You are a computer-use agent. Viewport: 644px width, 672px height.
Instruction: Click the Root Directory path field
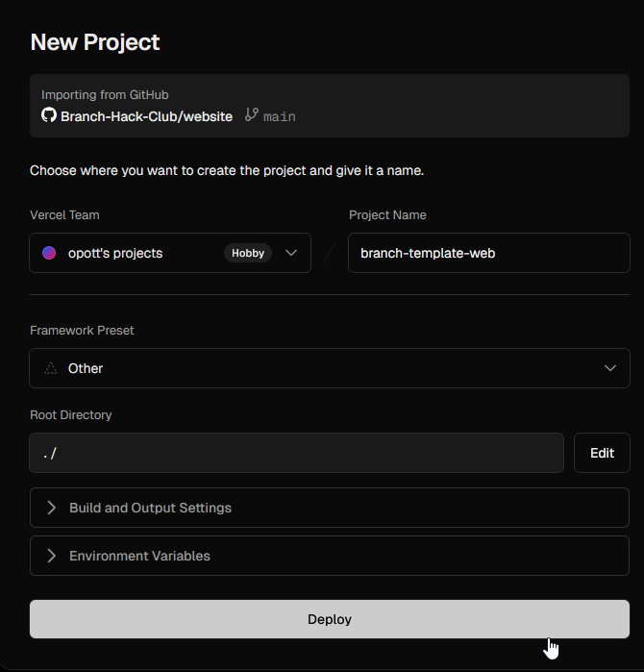click(296, 453)
